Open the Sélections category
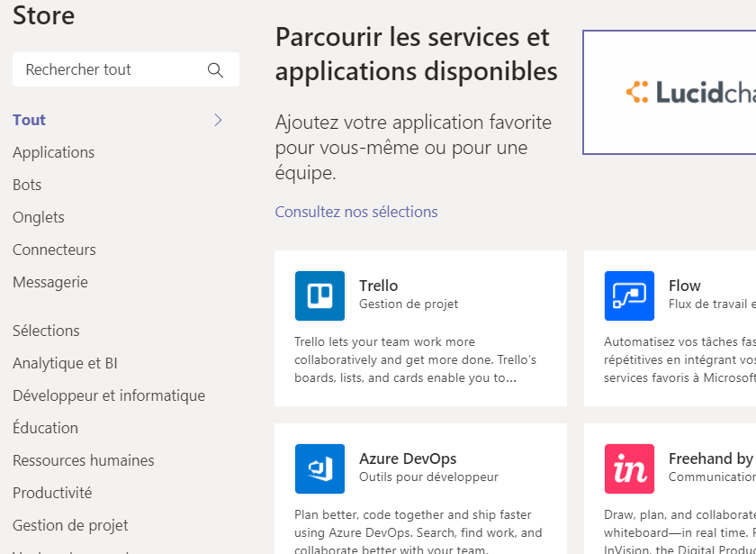 tap(46, 331)
